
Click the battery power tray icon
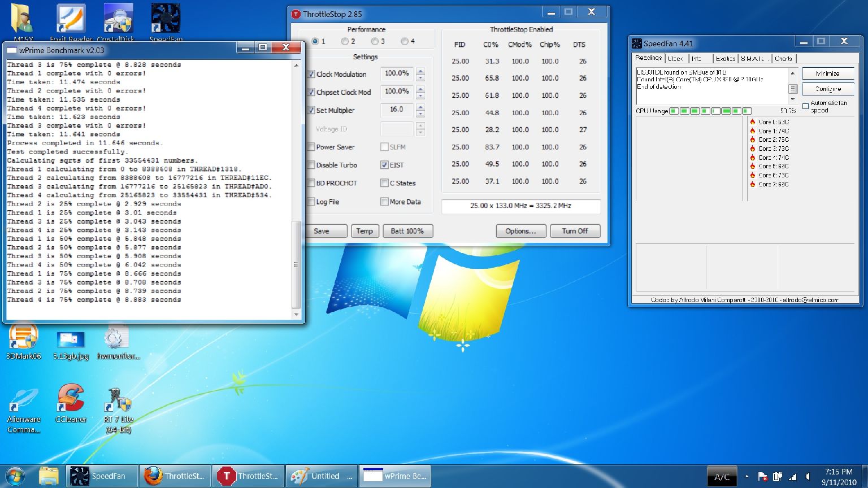(x=778, y=477)
